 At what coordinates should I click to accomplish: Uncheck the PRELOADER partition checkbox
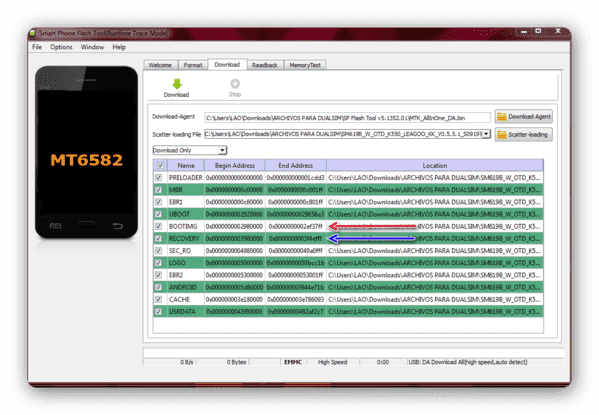coord(159,178)
